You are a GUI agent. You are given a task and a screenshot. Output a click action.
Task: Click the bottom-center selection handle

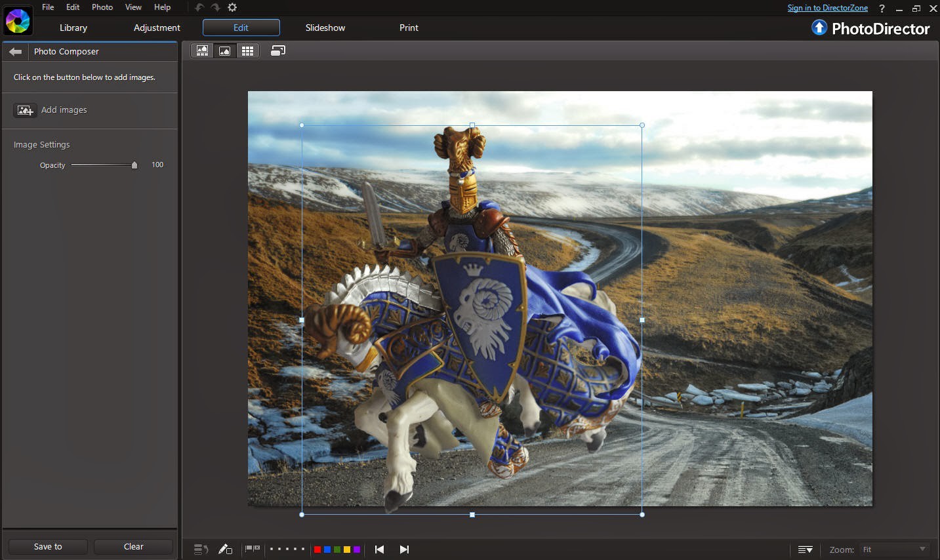[472, 515]
